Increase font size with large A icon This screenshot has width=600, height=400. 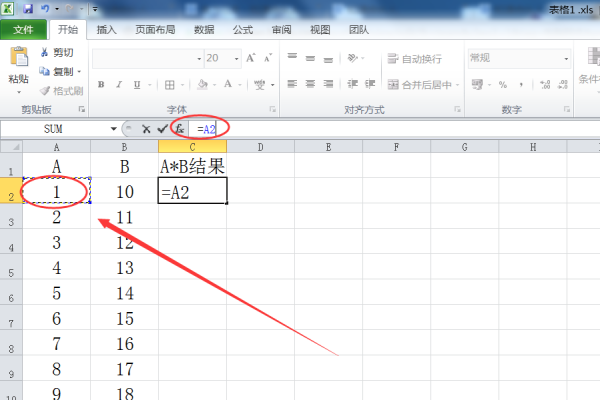(251, 58)
